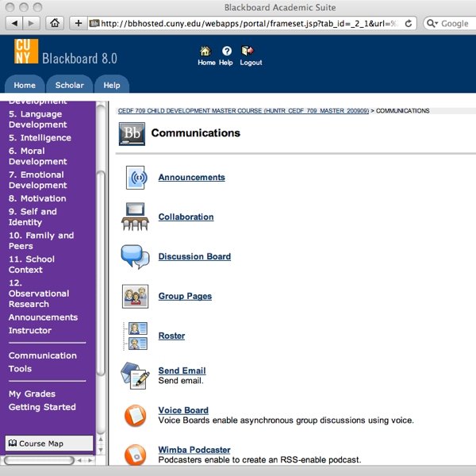Click the site favicon in address bar
476x476 pixels.
coord(94,23)
